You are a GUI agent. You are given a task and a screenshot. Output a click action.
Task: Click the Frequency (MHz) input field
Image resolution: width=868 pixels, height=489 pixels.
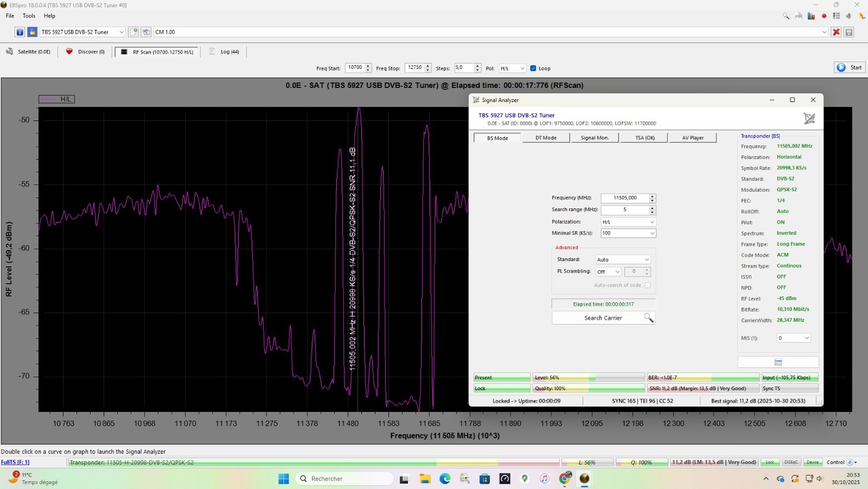pyautogui.click(x=624, y=198)
